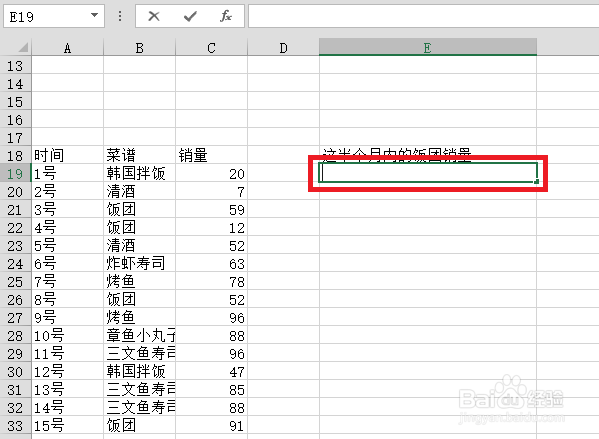The height and width of the screenshot is (439, 599).
Task: Select sales value 47 in row 30
Action: point(211,371)
